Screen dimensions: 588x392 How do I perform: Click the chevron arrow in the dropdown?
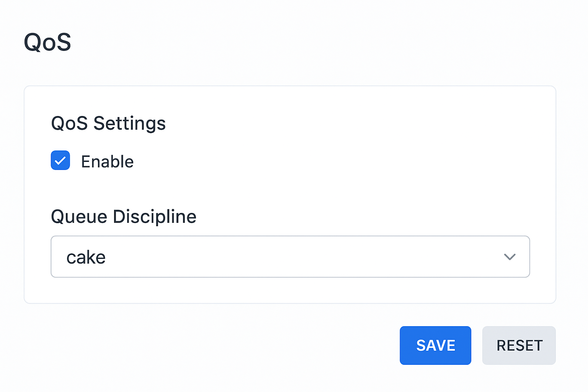pyautogui.click(x=510, y=257)
